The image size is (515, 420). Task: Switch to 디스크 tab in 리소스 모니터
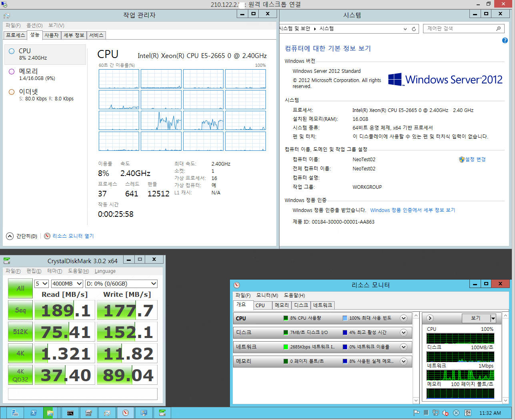coord(301,305)
